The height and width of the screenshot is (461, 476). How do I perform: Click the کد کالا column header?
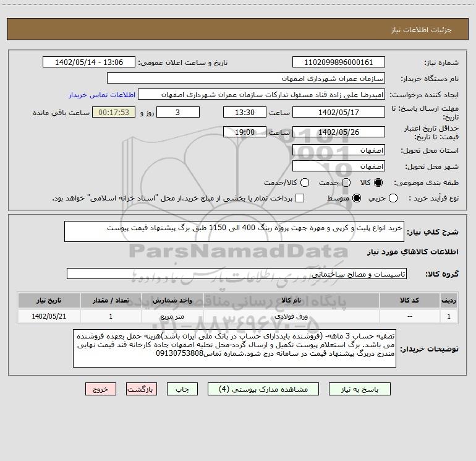[409, 300]
